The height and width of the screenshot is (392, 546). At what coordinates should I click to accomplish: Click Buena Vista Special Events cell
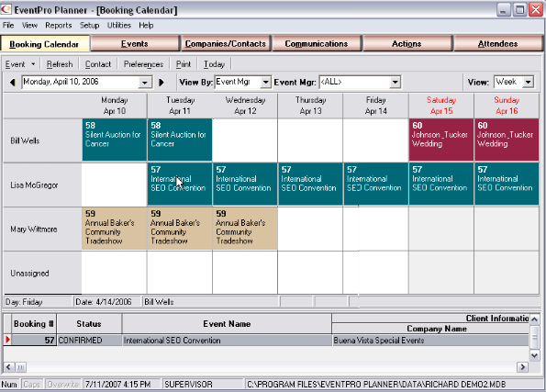coord(430,340)
